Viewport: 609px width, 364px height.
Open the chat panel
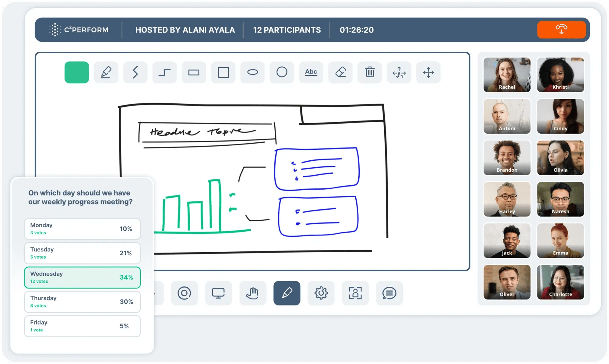tap(389, 293)
